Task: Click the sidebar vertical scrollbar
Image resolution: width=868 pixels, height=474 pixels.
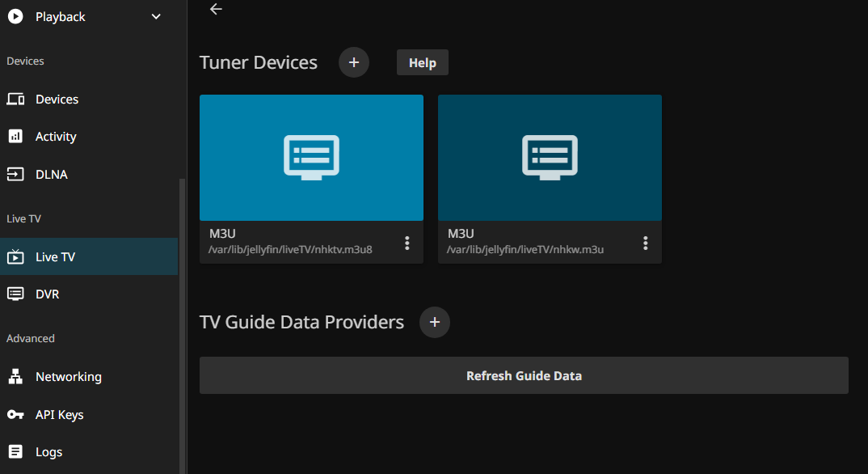Action: (182, 324)
